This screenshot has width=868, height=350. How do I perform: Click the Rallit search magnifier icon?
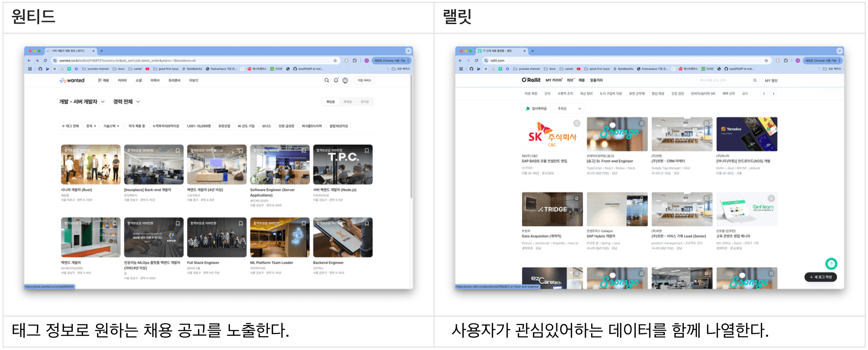tap(755, 80)
